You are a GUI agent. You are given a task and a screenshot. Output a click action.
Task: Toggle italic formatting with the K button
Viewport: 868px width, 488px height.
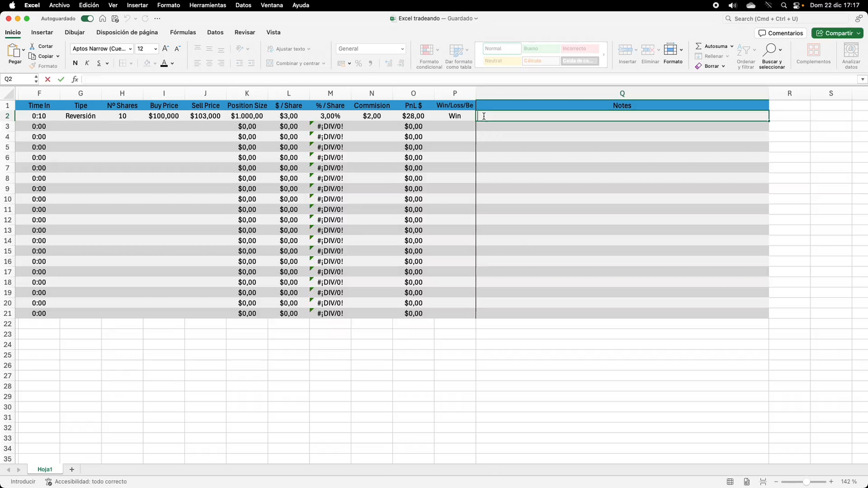point(87,63)
